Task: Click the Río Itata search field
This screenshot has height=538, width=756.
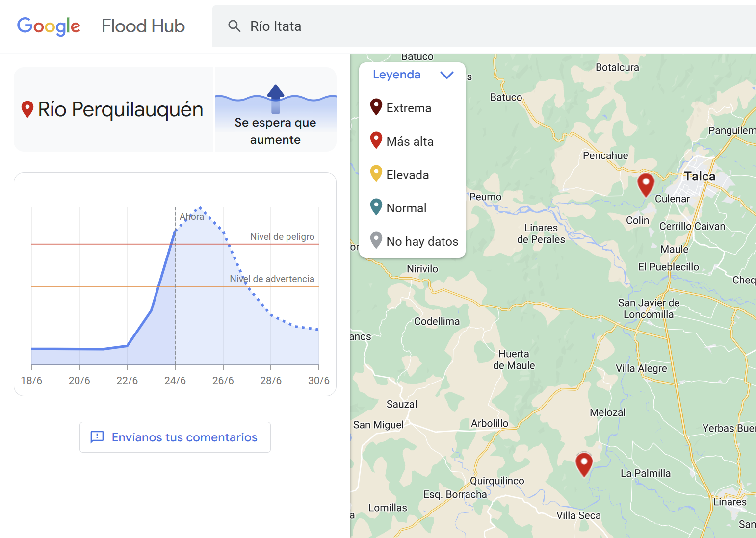Action: (x=442, y=26)
